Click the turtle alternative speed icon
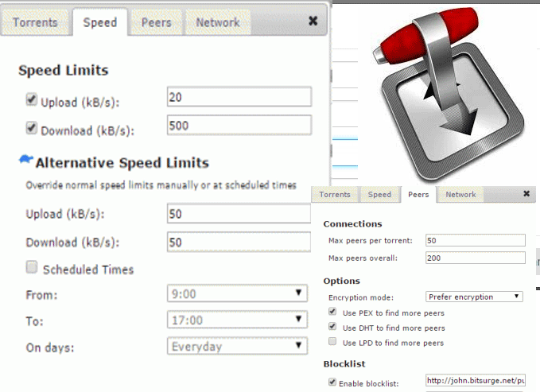The width and height of the screenshot is (540, 392). tap(25, 161)
